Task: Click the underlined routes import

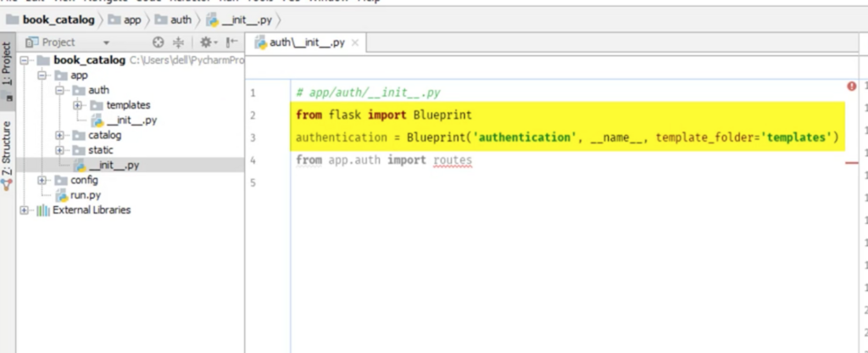Action: click(453, 160)
